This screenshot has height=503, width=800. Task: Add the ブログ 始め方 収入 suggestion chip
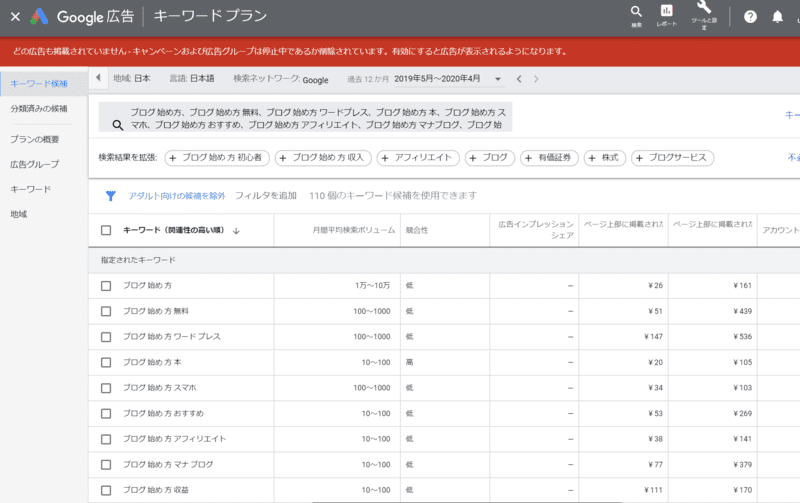(323, 158)
